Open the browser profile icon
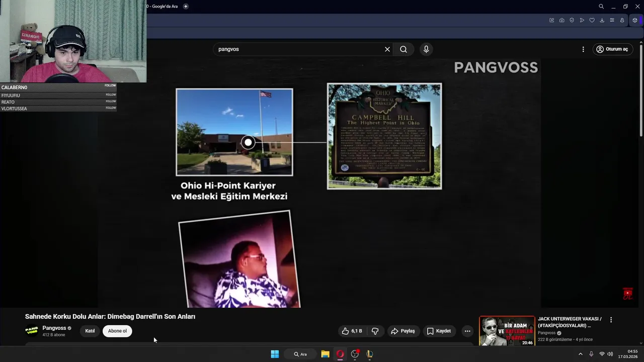This screenshot has width=644, height=362. 622,20
